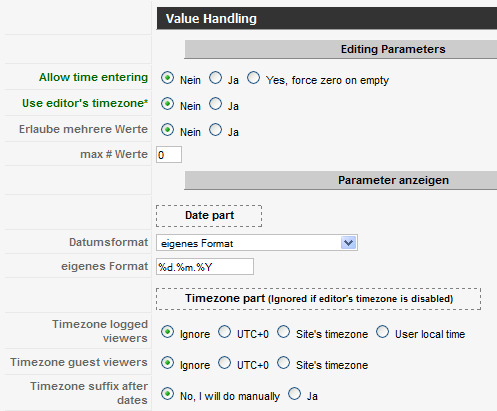Click the max # Werte input field
This screenshot has width=497, height=411.
[x=169, y=155]
